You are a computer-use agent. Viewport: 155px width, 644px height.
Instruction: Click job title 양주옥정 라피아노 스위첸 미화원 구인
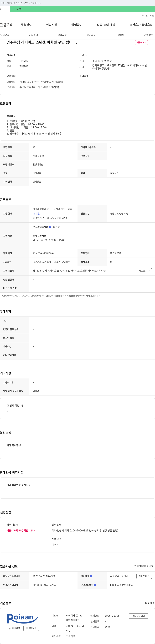tap(42, 42)
